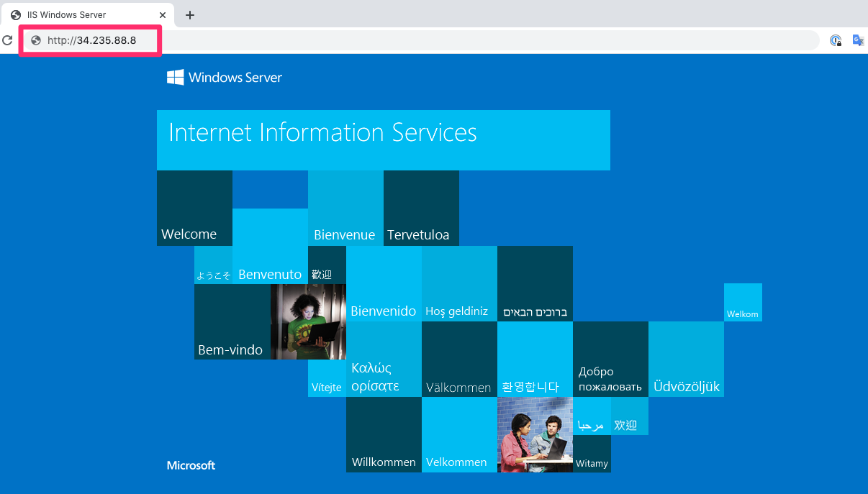Click the Internet Information Services banner
868x494 pixels.
coord(384,140)
